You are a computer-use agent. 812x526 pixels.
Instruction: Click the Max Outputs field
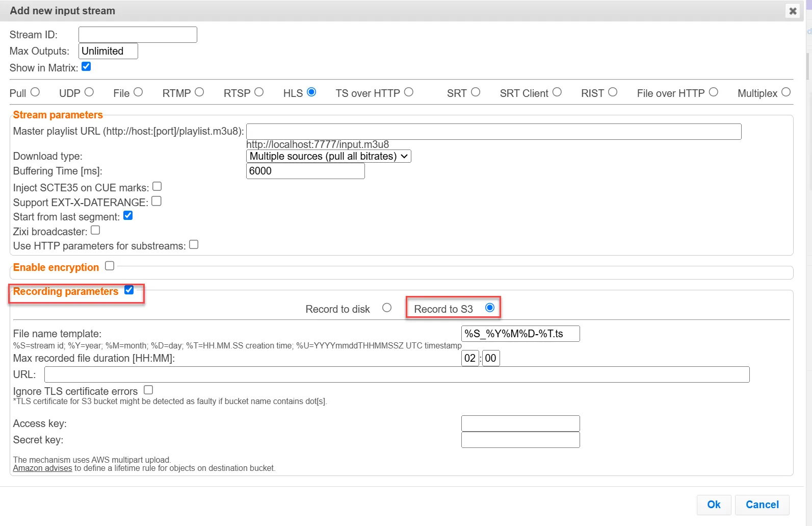coord(108,51)
